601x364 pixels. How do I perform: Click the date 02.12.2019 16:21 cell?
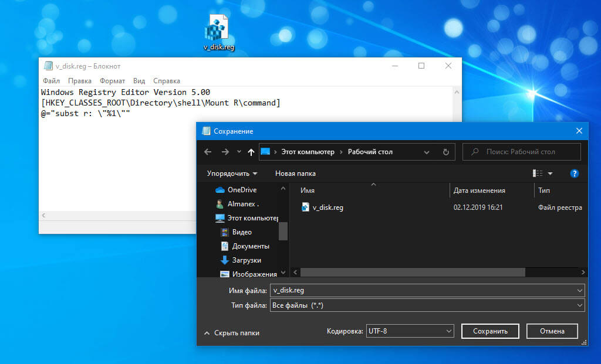click(x=478, y=207)
